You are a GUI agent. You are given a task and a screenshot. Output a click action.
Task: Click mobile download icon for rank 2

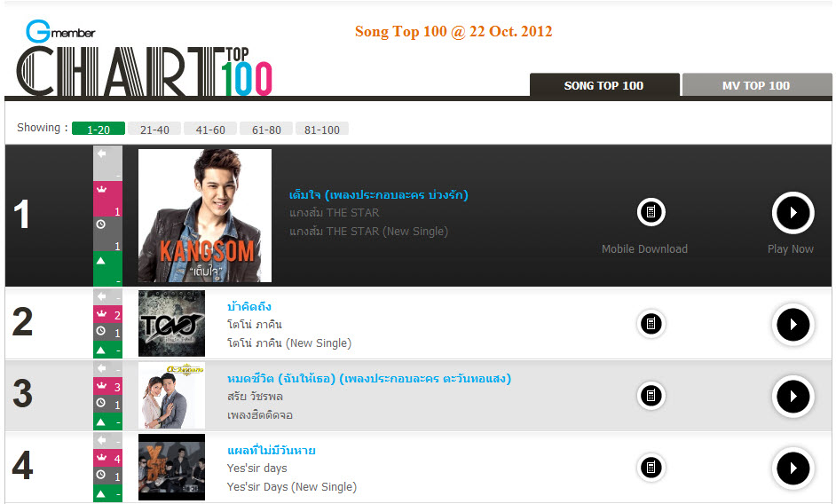(651, 323)
